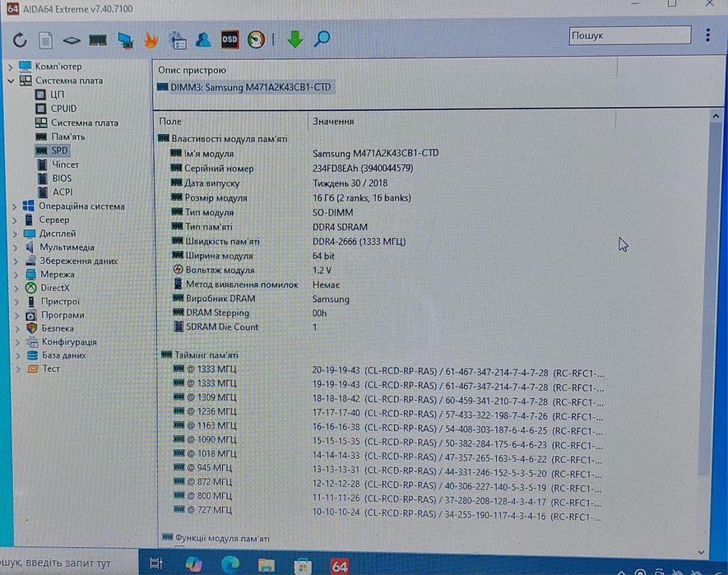Viewport: 728px width, 575px height.
Task: Toggle the OSD panel icon
Action: [230, 39]
